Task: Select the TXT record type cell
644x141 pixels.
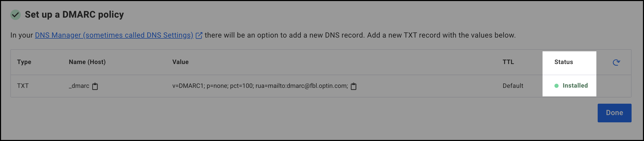Action: 23,86
